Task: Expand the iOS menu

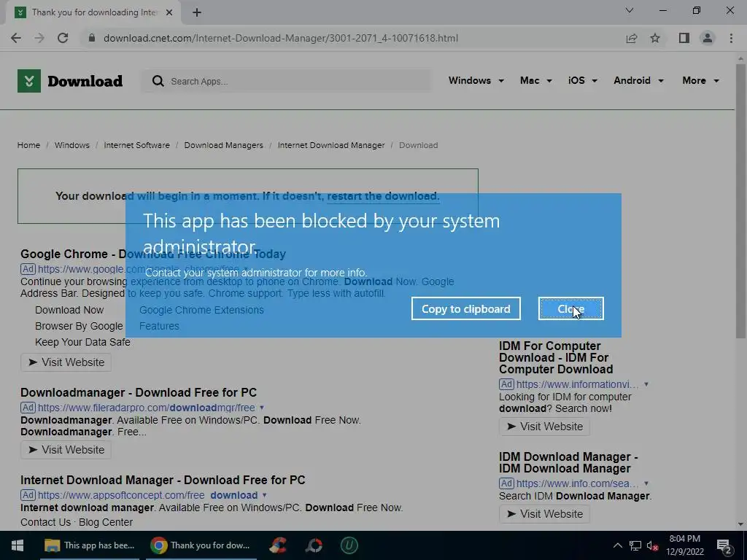Action: (582, 80)
